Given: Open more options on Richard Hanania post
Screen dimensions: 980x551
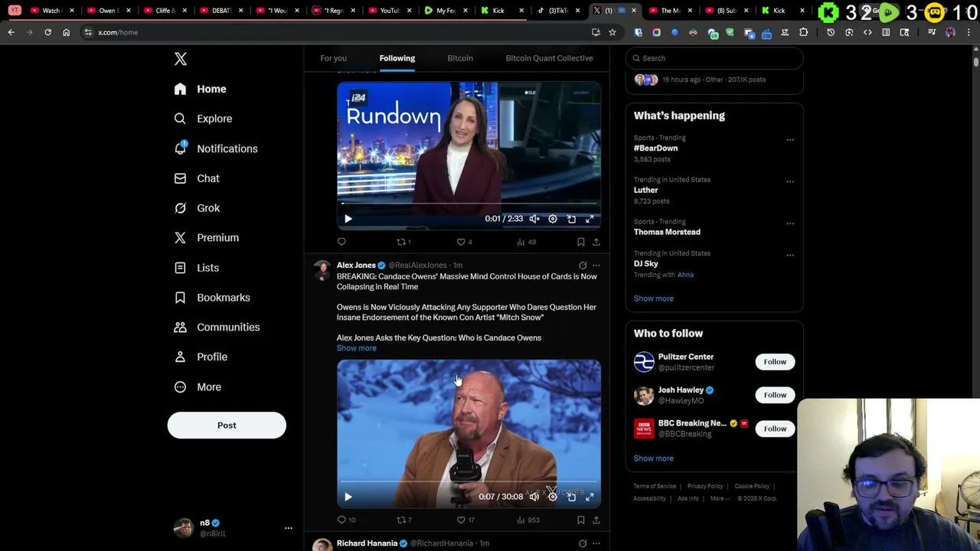Looking at the screenshot, I should (596, 543).
